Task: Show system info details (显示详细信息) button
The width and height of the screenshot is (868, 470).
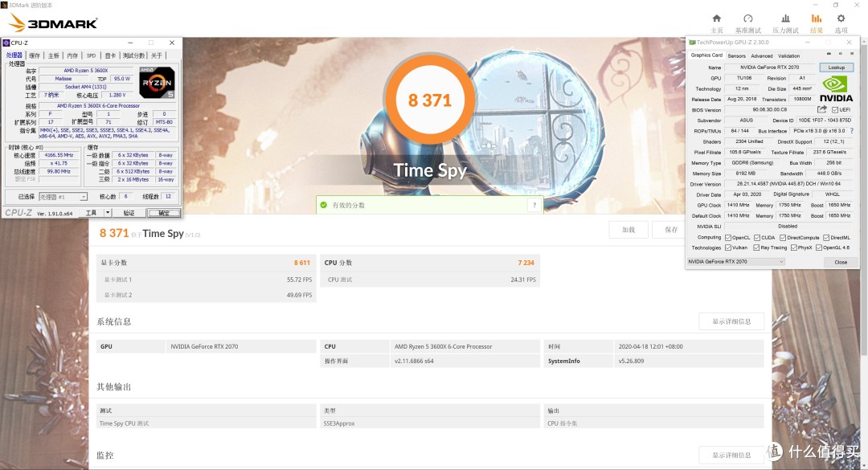Action: (x=731, y=321)
